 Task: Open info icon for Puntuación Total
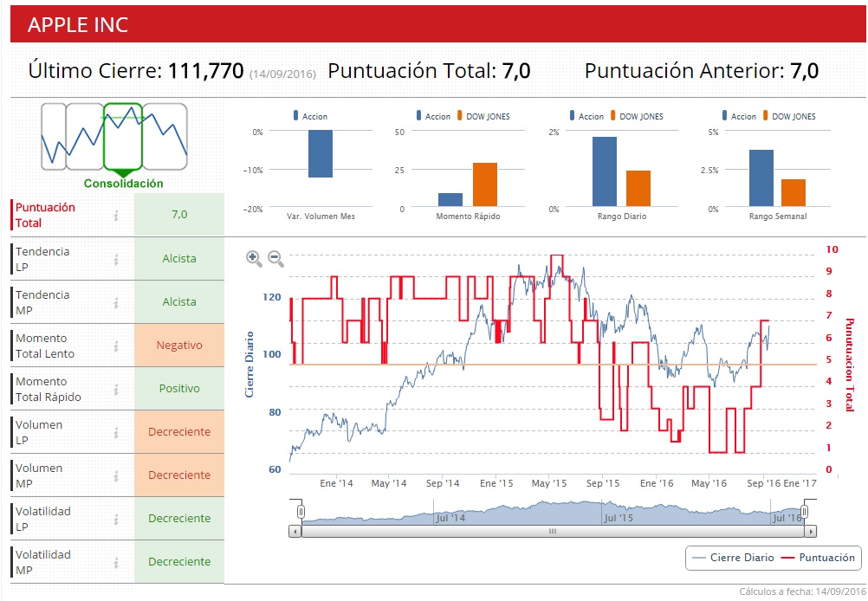coord(116,216)
